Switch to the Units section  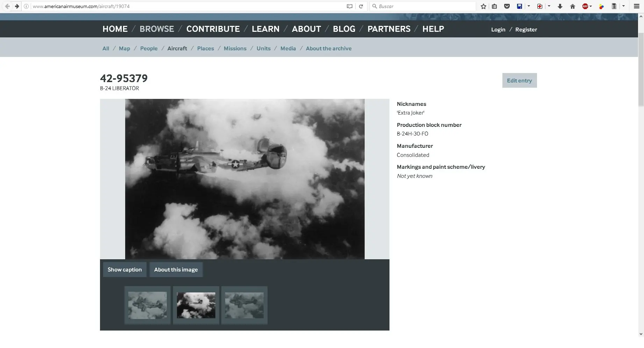(264, 49)
